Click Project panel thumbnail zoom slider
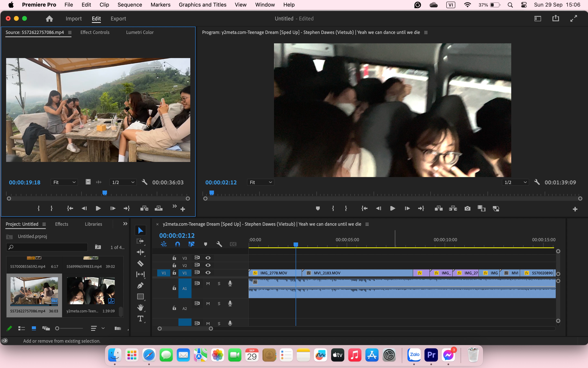This screenshot has width=588, height=368. pyautogui.click(x=69, y=328)
